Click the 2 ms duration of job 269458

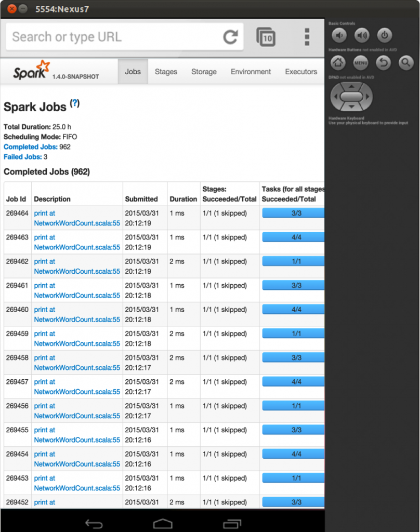pos(177,357)
